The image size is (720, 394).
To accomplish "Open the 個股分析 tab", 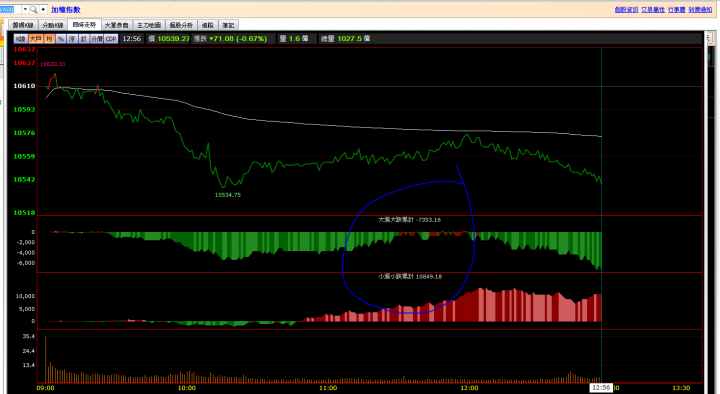I will click(x=181, y=25).
